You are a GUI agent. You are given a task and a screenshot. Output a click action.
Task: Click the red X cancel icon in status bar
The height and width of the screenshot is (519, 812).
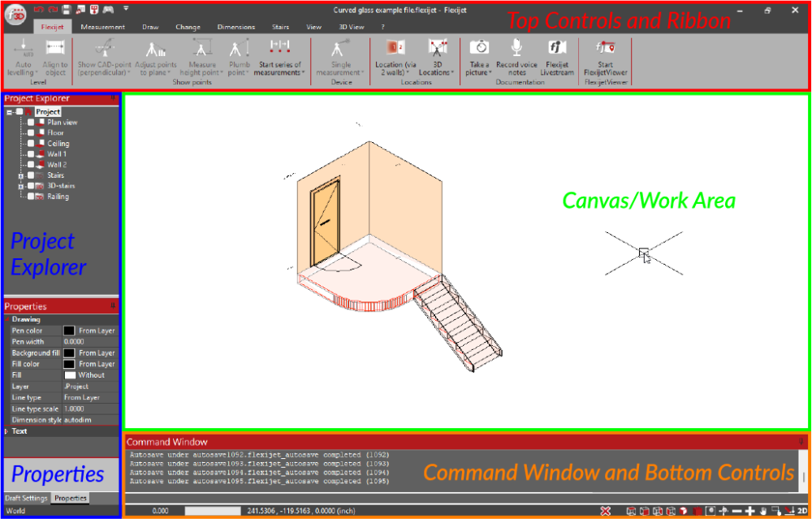606,511
